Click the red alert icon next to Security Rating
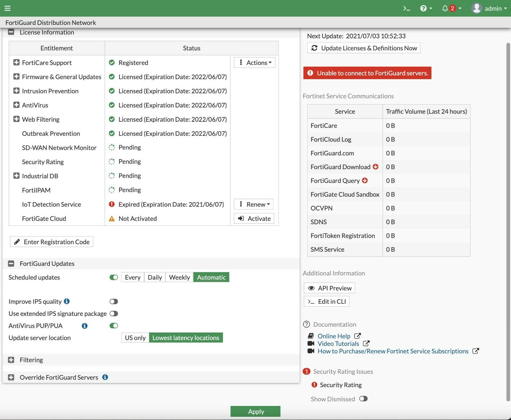Viewport: 511px width, 420px height. (314, 385)
